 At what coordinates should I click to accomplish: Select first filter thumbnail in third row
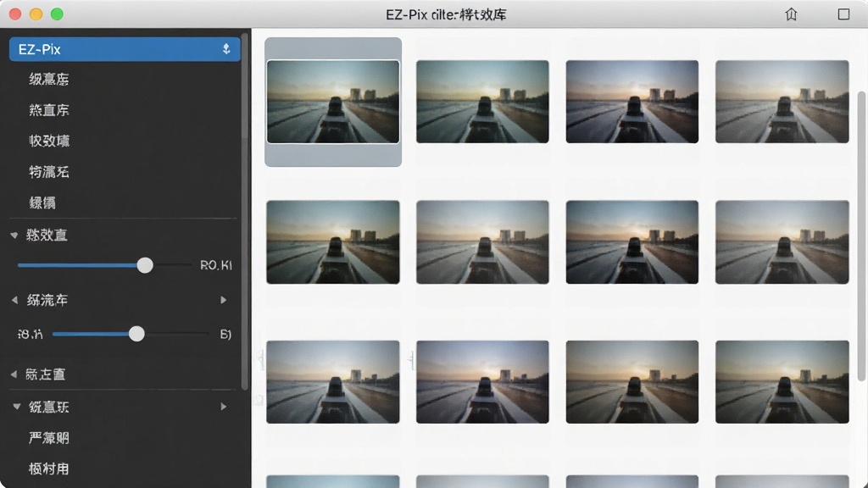(x=332, y=382)
